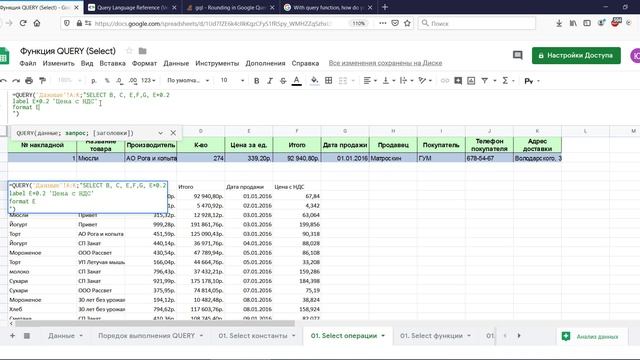Screen dimensions: 640x360
Task: Open the all sheets list icon
Action: (x=27, y=336)
